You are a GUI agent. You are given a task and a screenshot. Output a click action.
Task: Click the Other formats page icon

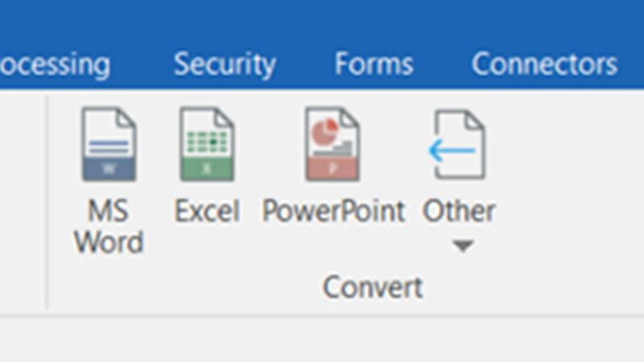460,145
